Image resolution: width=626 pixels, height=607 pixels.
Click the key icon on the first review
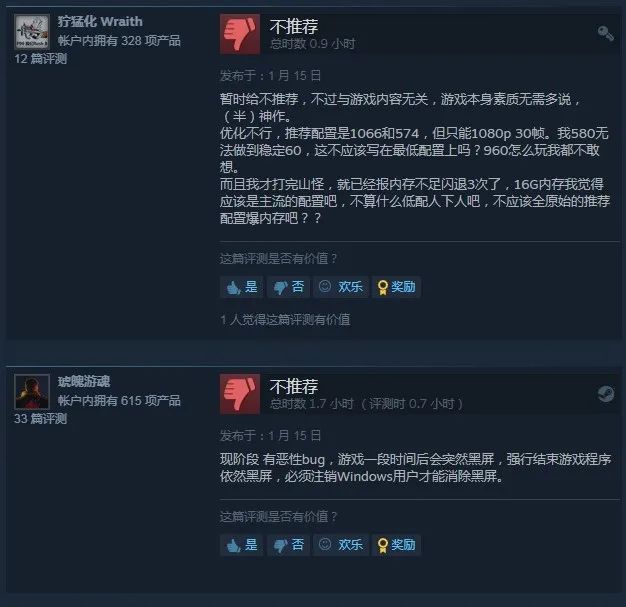point(605,34)
